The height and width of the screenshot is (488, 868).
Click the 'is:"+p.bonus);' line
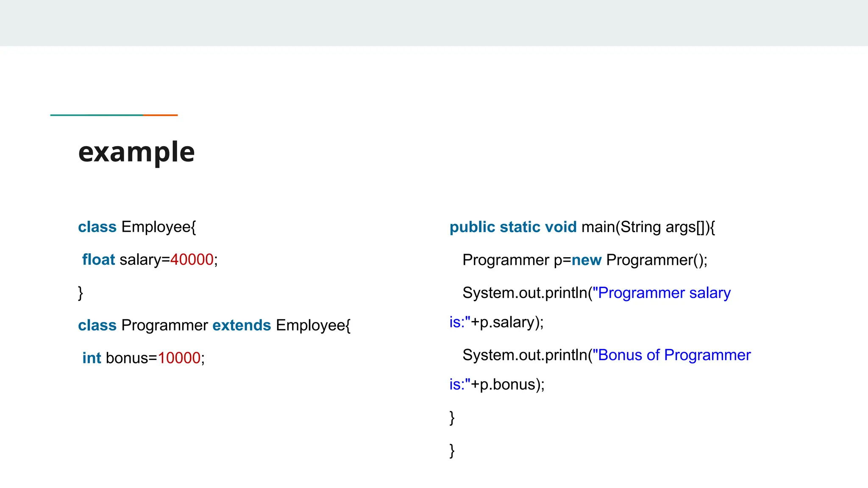pyautogui.click(x=497, y=385)
